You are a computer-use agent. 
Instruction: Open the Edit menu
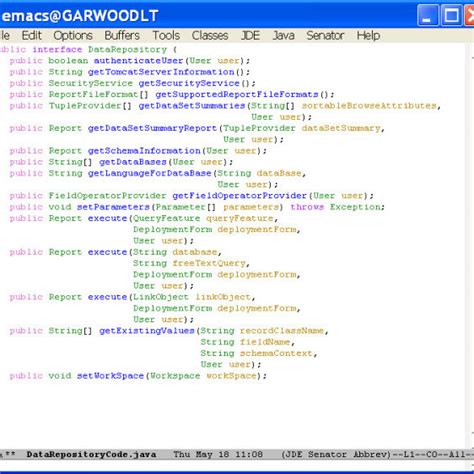click(x=32, y=35)
